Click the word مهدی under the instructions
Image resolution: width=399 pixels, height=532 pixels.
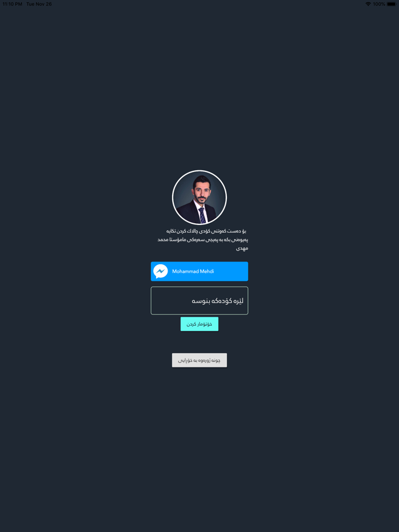click(x=242, y=248)
